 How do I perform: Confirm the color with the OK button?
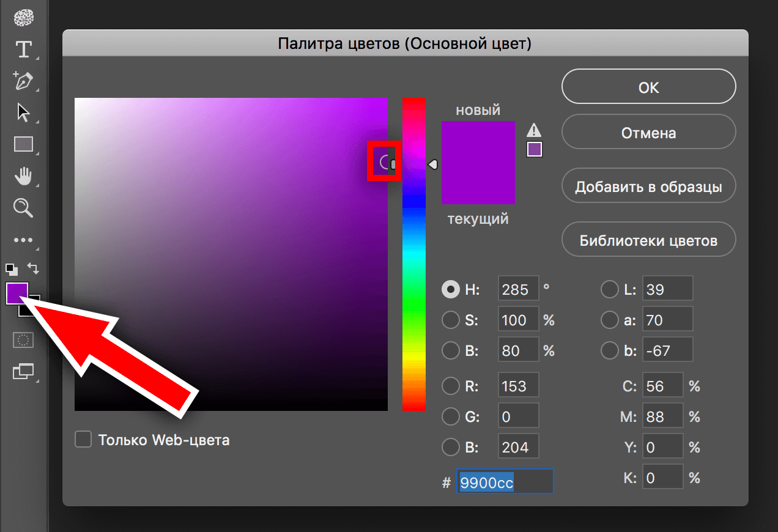(x=648, y=86)
